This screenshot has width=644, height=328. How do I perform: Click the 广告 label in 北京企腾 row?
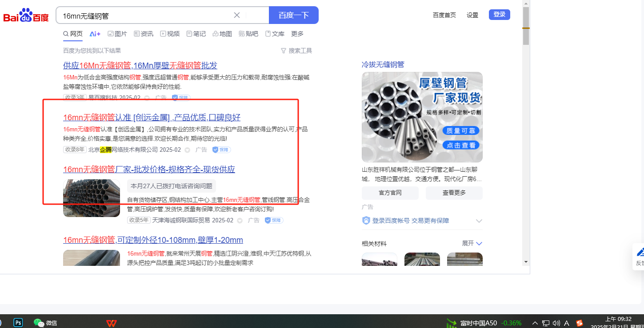(201, 150)
